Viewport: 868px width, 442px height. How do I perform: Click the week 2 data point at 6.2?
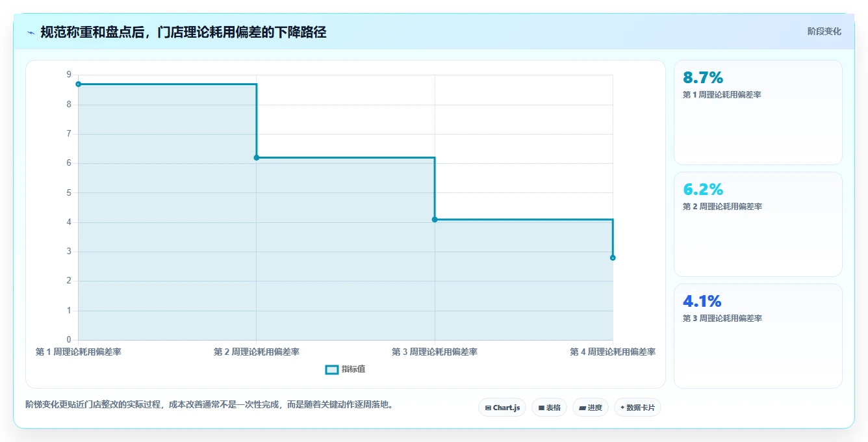[257, 157]
